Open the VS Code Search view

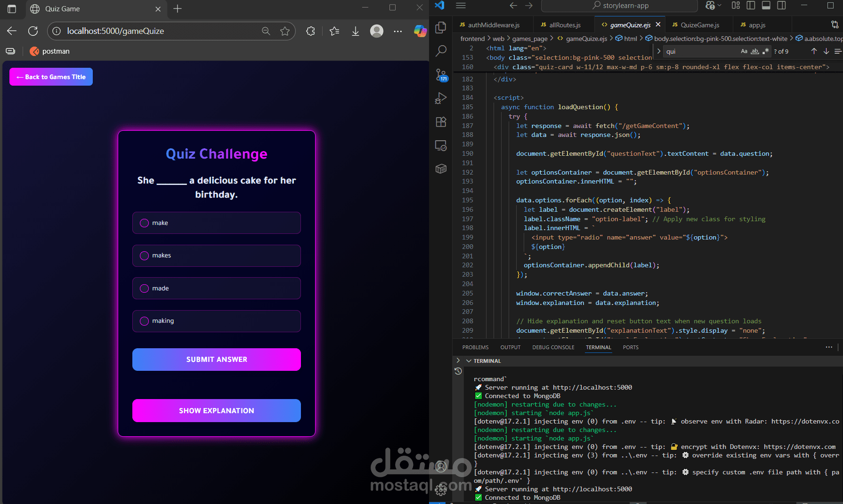point(441,51)
